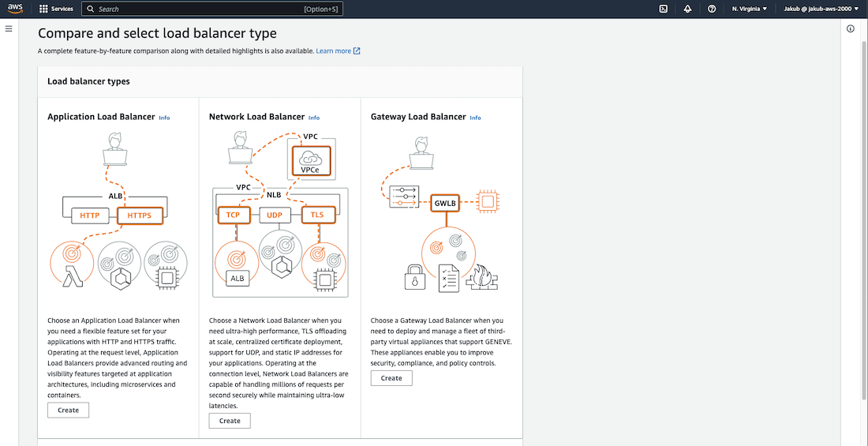Open the Learn more link
Viewport: 868px width, 446px height.
point(333,51)
